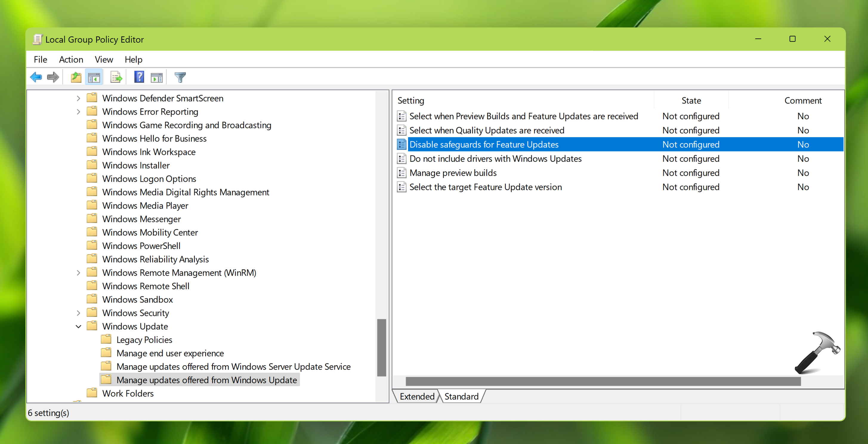Open the Action menu
Image resolution: width=868 pixels, height=444 pixels.
pos(71,60)
